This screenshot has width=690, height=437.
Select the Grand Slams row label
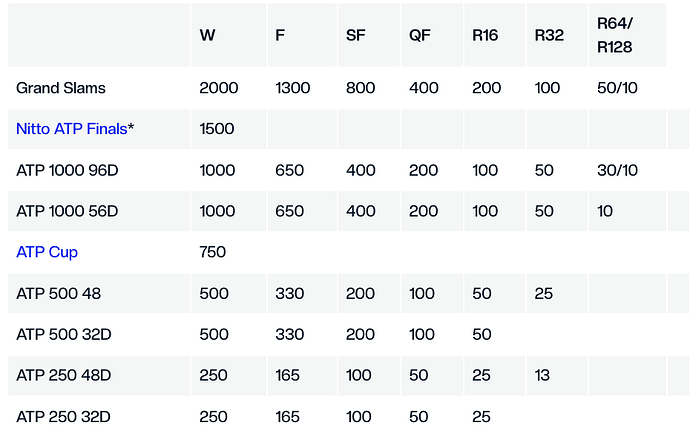[61, 88]
